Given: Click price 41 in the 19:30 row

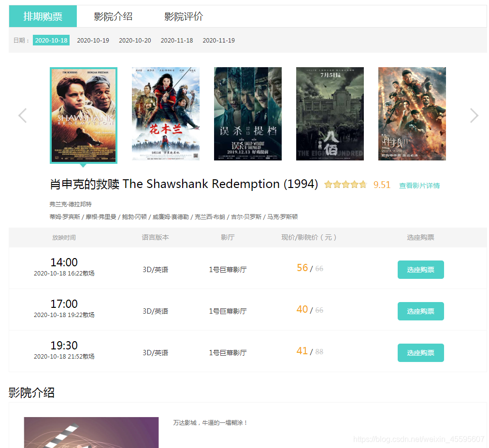Looking at the screenshot, I should click(302, 351).
